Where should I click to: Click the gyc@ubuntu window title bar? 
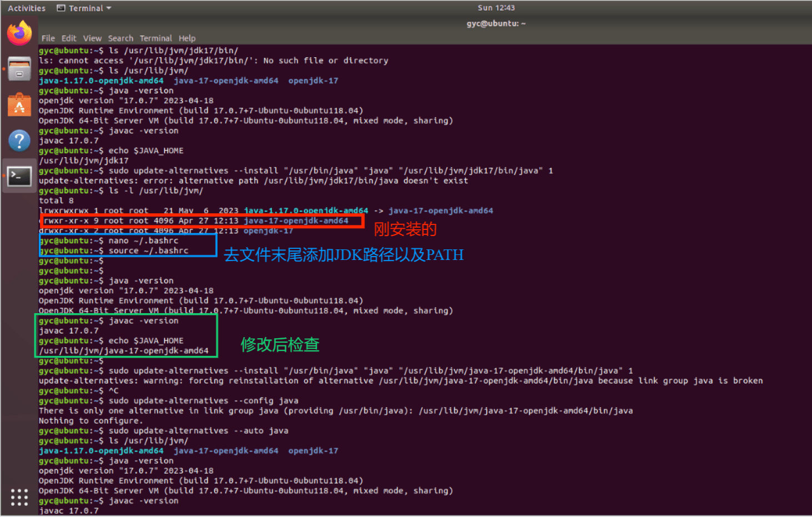coord(496,23)
